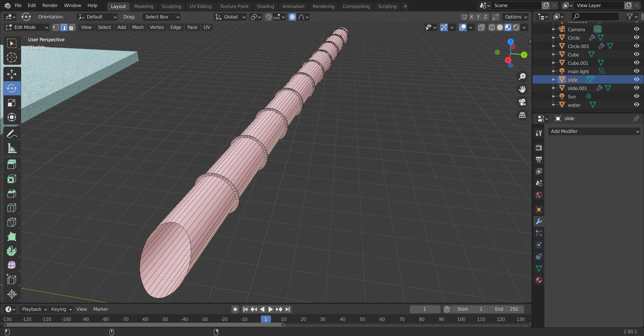Expand the Sun outliner row
Image resolution: width=644 pixels, height=336 pixels.
pyautogui.click(x=553, y=96)
